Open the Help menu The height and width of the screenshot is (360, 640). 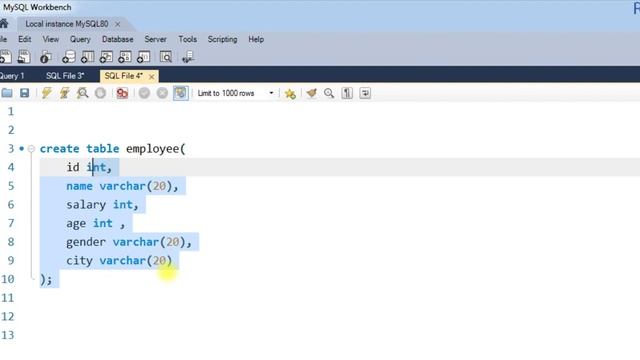[x=256, y=40]
